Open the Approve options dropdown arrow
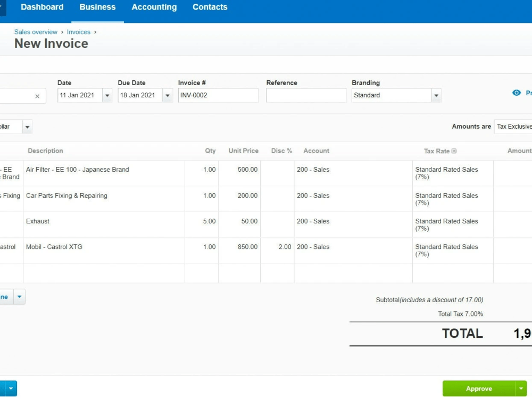This screenshot has width=532, height=399. [x=521, y=388]
